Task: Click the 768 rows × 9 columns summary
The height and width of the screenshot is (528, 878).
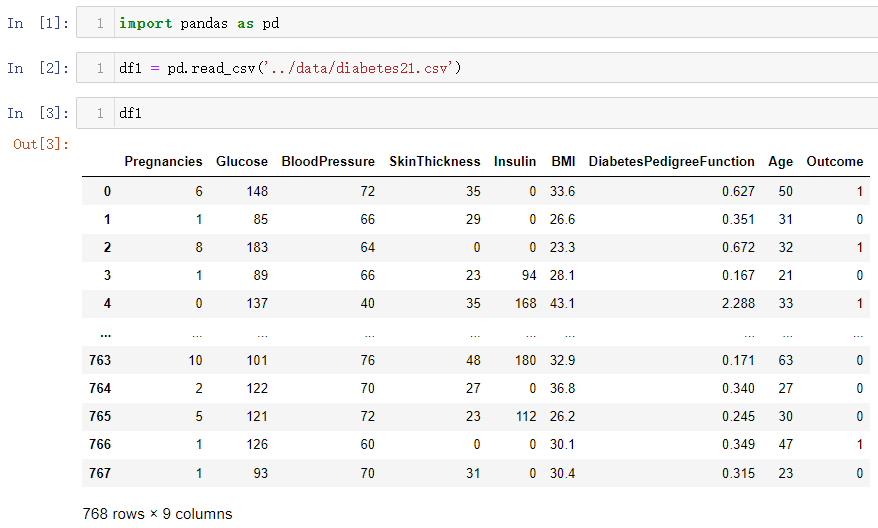Action: [x=157, y=513]
